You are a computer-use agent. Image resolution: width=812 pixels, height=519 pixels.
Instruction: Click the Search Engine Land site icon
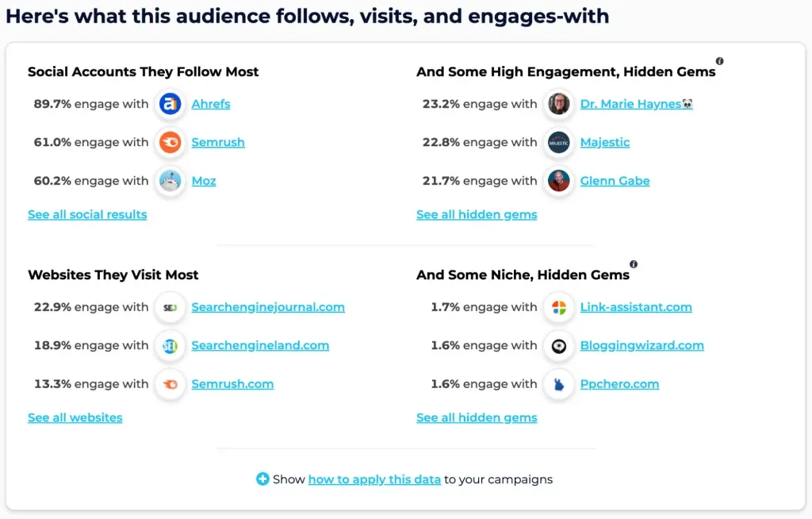point(170,346)
